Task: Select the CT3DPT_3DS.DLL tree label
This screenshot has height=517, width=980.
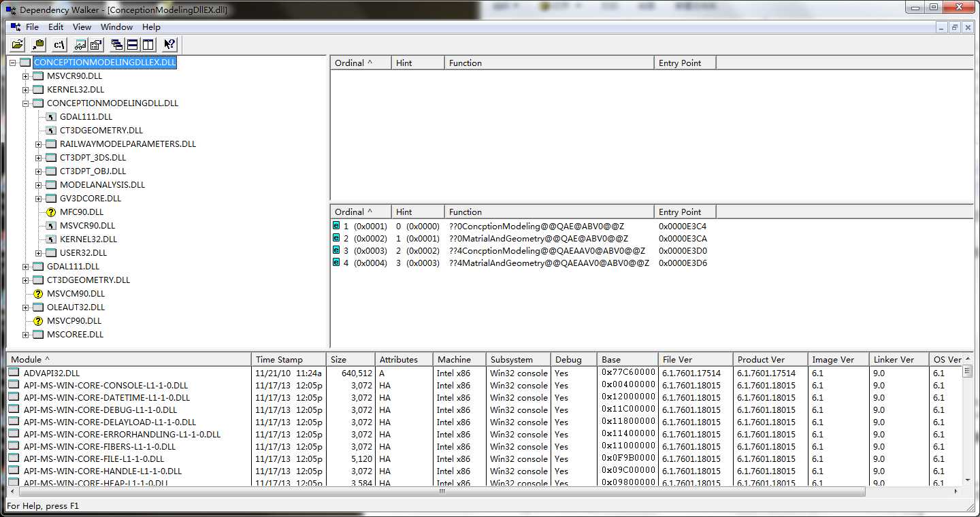Action: pyautogui.click(x=93, y=158)
